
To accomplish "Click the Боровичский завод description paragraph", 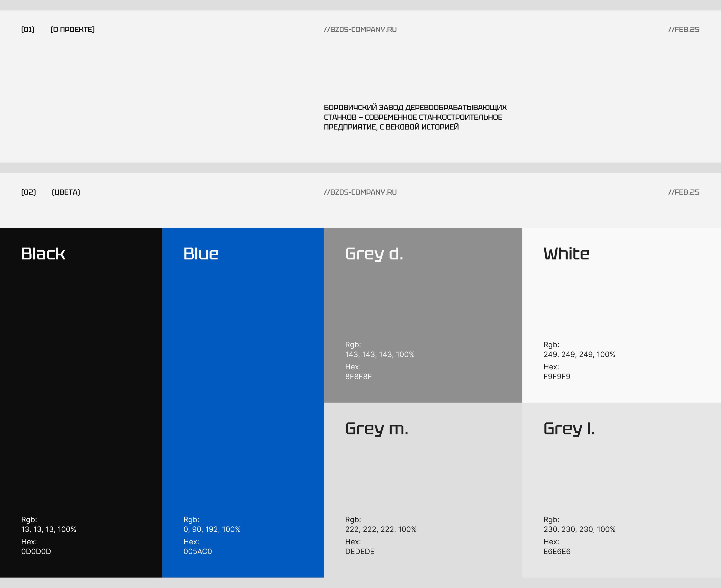I will (x=415, y=117).
